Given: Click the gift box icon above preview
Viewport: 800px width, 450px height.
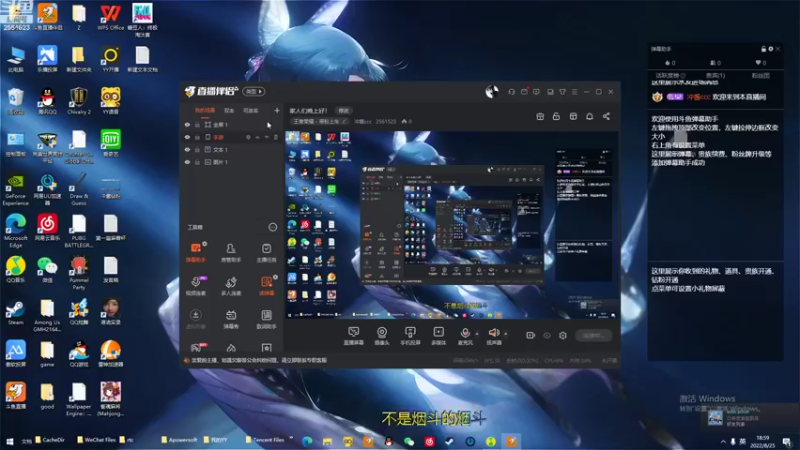Looking at the screenshot, I should [540, 116].
